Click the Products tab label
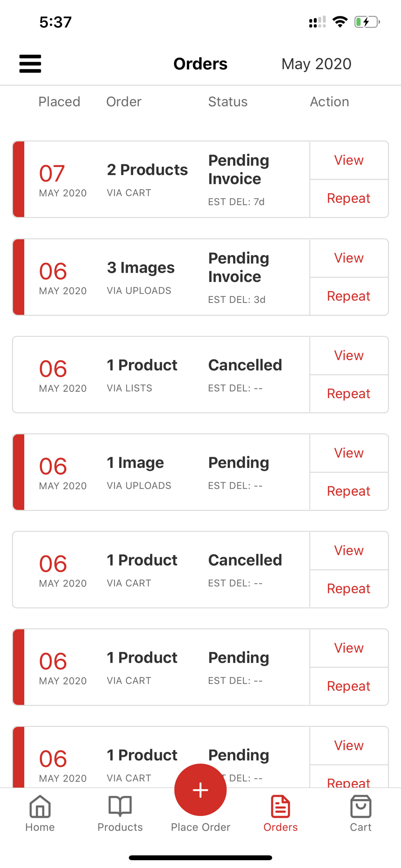This screenshot has height=868, width=401. pos(120,827)
